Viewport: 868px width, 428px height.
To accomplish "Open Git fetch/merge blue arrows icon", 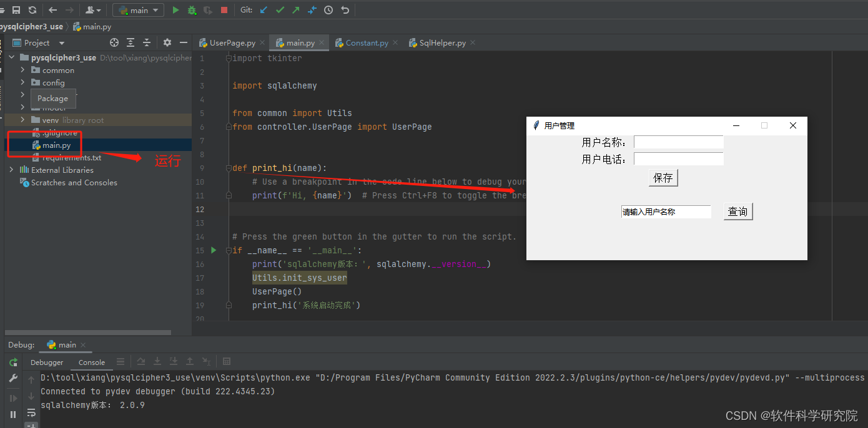I will coord(312,10).
